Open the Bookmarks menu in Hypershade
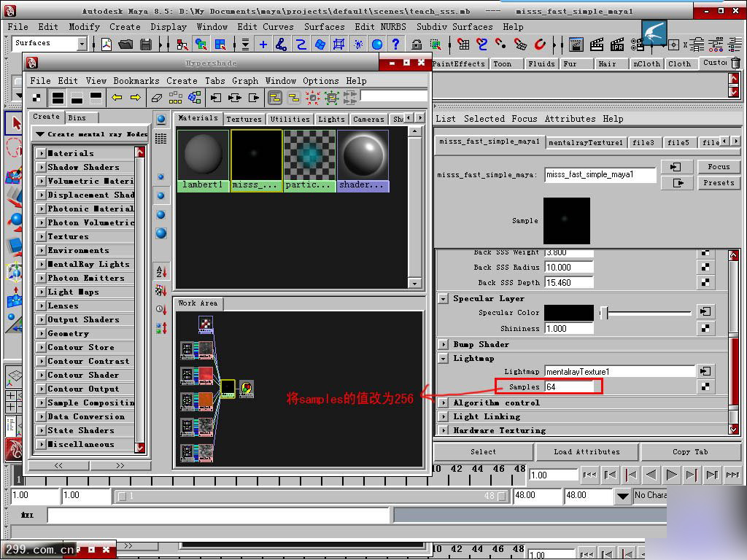 tap(136, 81)
